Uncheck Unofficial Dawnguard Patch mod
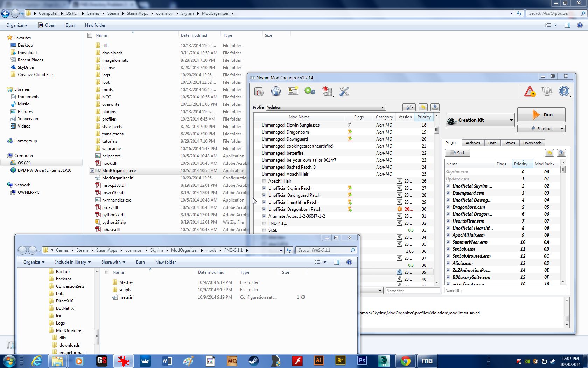This screenshot has width=588, height=368. pos(264,195)
